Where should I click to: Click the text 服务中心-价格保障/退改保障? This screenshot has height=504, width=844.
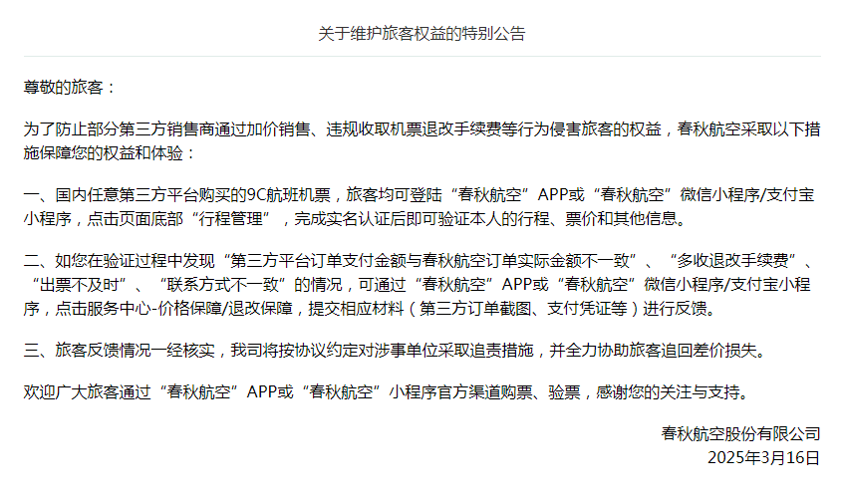click(x=227, y=309)
